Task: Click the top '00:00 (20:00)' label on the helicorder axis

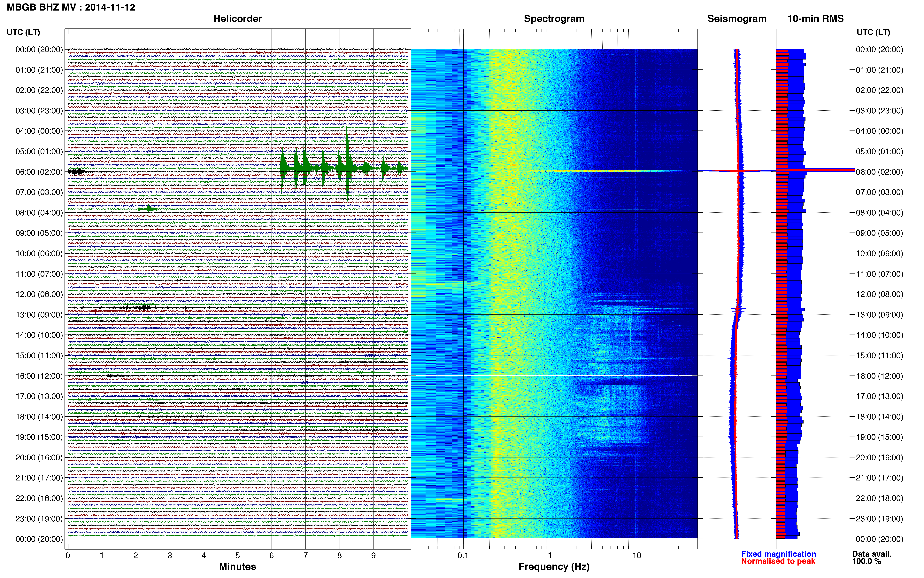Action: click(39, 49)
